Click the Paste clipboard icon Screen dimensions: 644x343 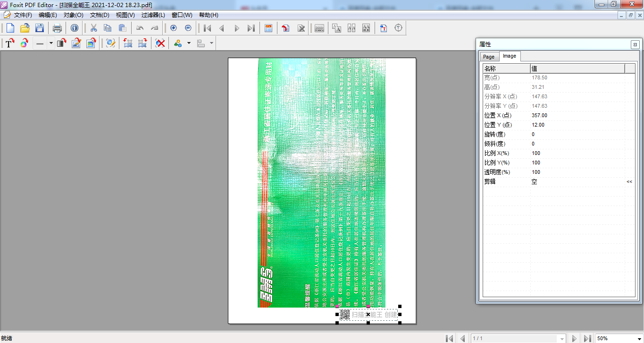point(122,28)
